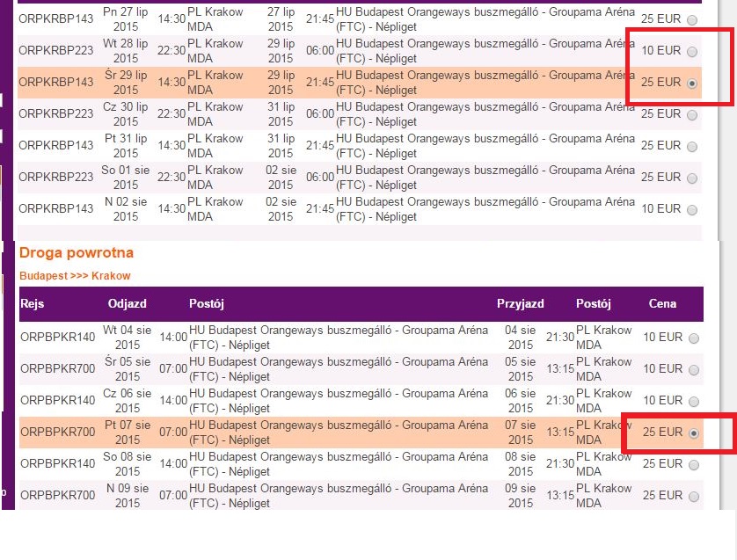
Task: Select radio for Cz 30 lip 22:30 departure
Action: tap(692, 115)
